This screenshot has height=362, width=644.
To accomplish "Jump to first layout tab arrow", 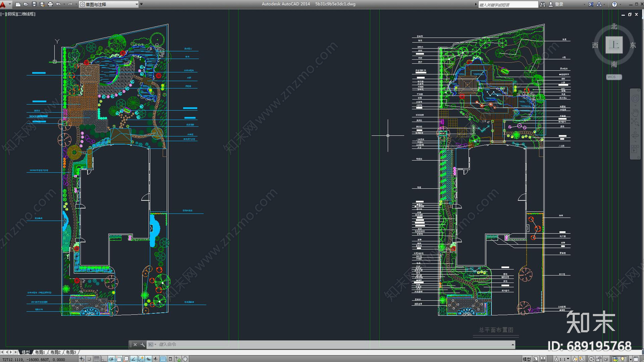I will coord(2,352).
